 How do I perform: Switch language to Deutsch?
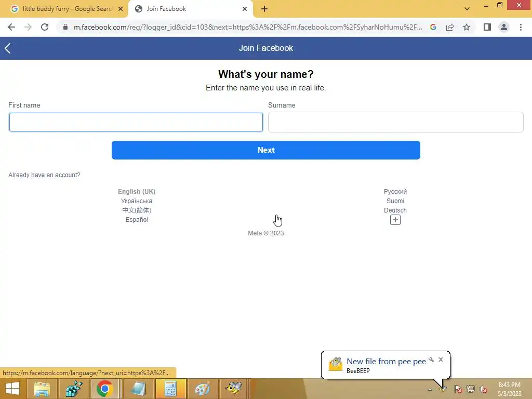395,210
